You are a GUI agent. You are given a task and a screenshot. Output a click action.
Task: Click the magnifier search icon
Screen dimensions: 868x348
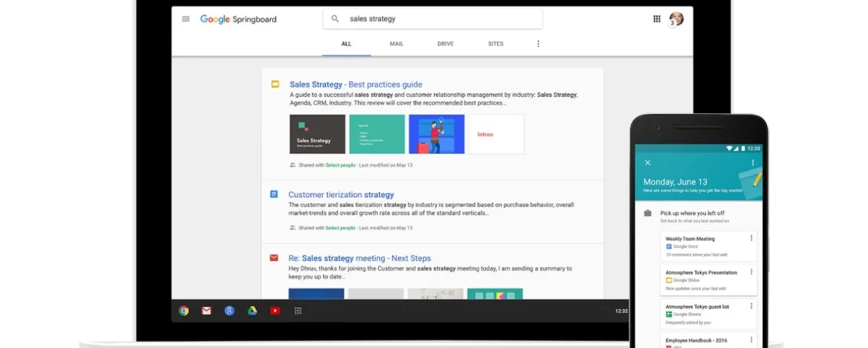(335, 19)
